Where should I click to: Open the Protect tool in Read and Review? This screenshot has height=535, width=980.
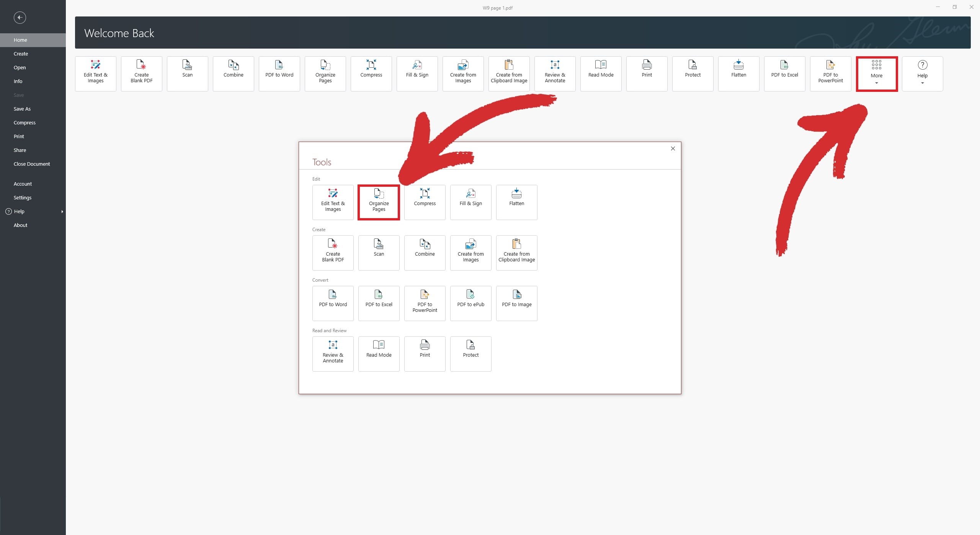point(470,351)
